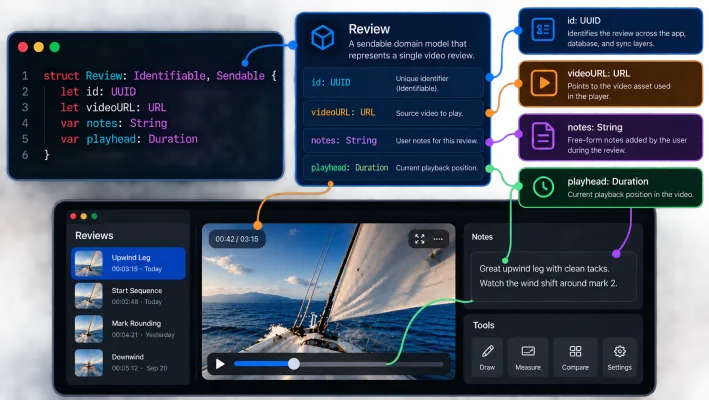This screenshot has width=709, height=400.
Task: Click the Review card title text
Action: coord(369,29)
